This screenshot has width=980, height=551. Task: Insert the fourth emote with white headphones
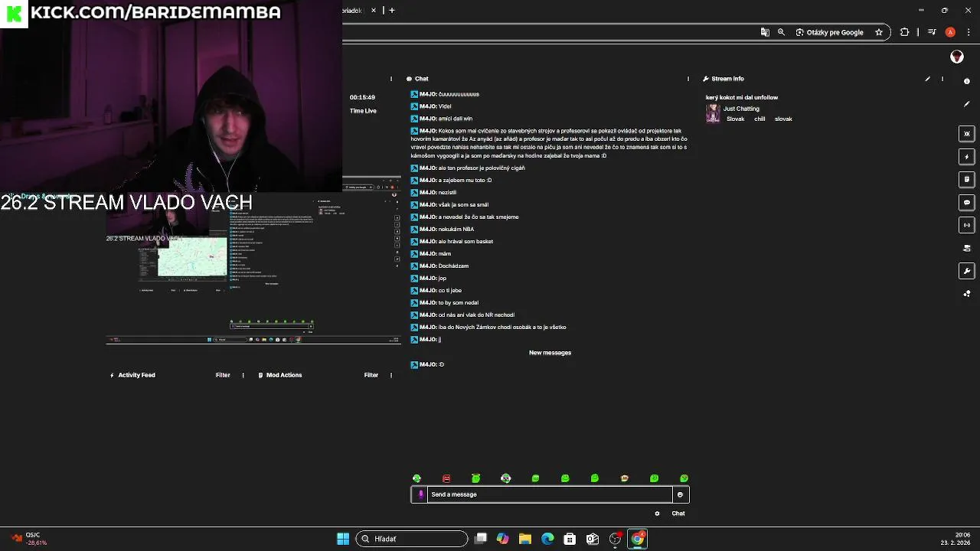(505, 478)
